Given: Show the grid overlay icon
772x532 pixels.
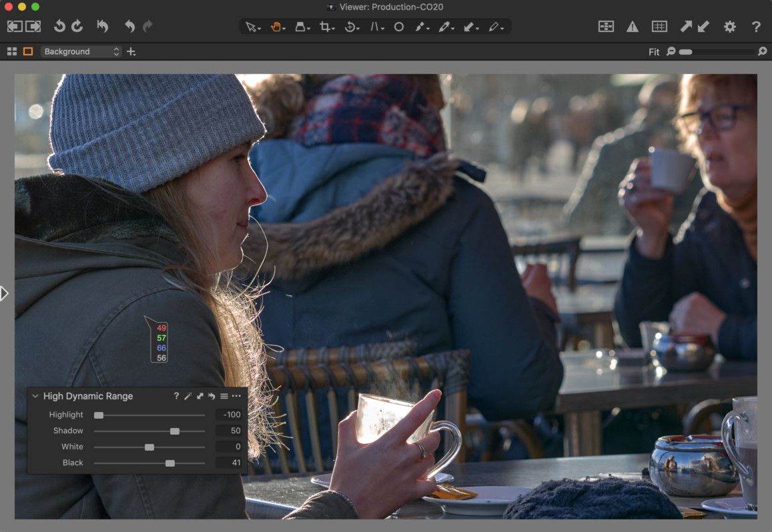Looking at the screenshot, I should pyautogui.click(x=659, y=27).
